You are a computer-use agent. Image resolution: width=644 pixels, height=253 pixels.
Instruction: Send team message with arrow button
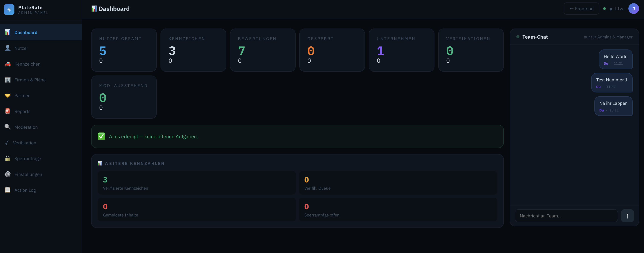tap(627, 216)
